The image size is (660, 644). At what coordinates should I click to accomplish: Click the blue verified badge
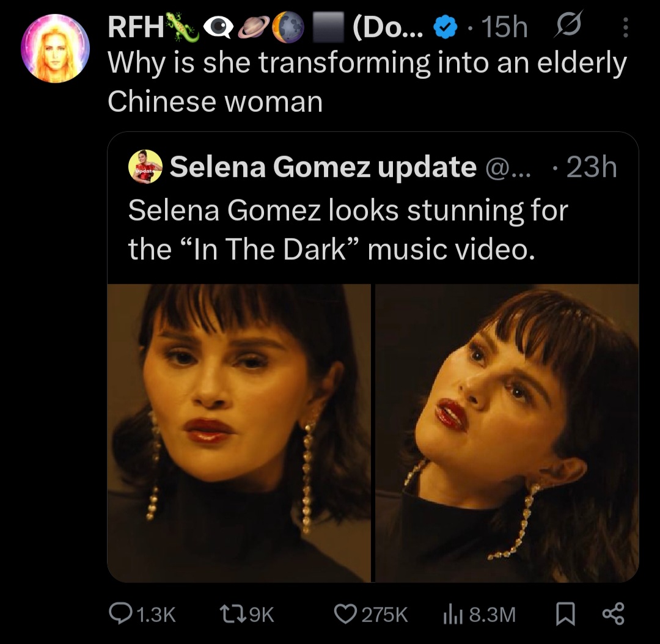coord(446,27)
